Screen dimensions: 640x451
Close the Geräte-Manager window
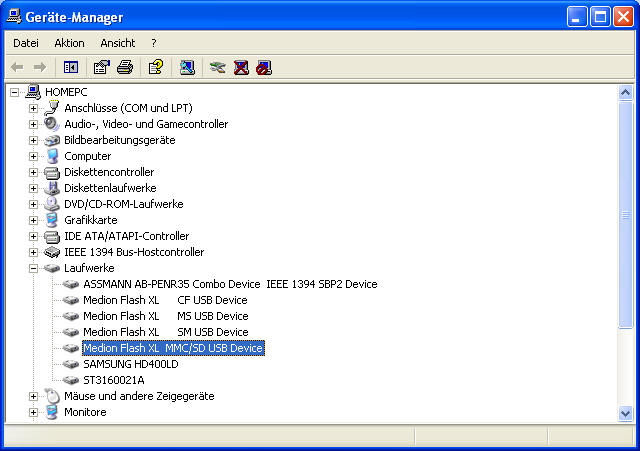pos(623,17)
